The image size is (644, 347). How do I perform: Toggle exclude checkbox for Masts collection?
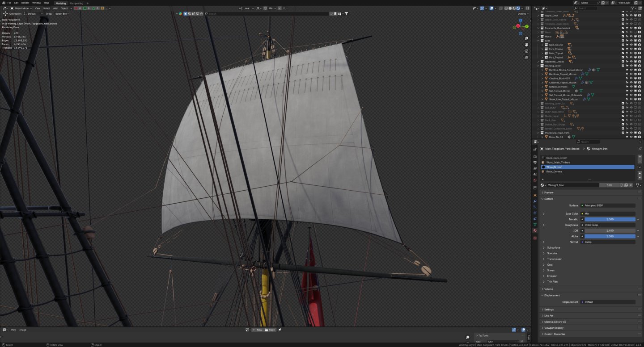click(623, 36)
